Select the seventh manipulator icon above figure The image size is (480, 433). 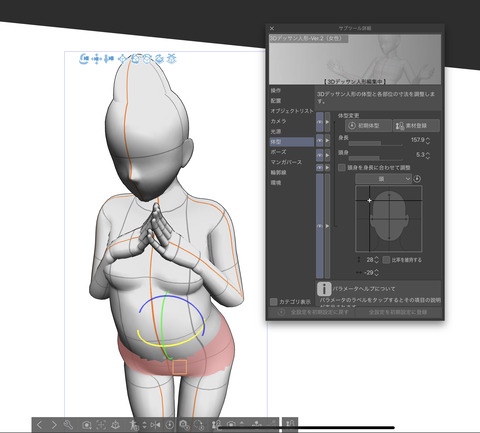point(159,59)
